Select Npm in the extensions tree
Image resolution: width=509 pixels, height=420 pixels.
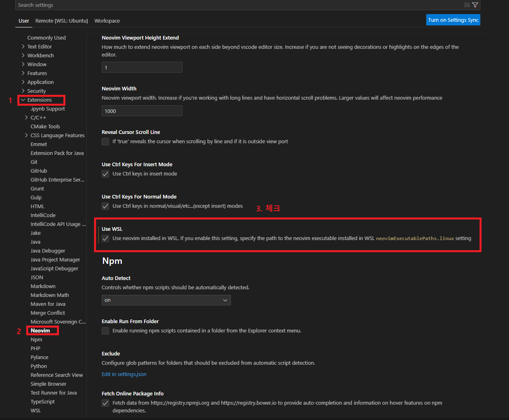click(x=36, y=339)
